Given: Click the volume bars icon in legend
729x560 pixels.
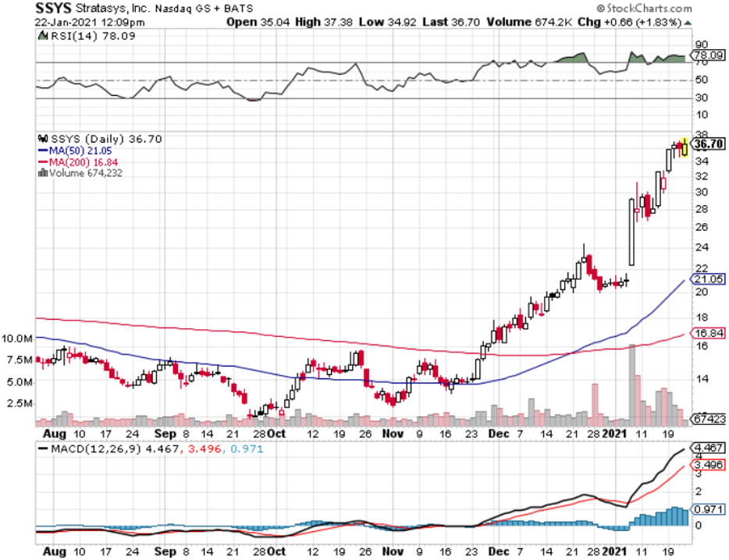Looking at the screenshot, I should coord(42,173).
